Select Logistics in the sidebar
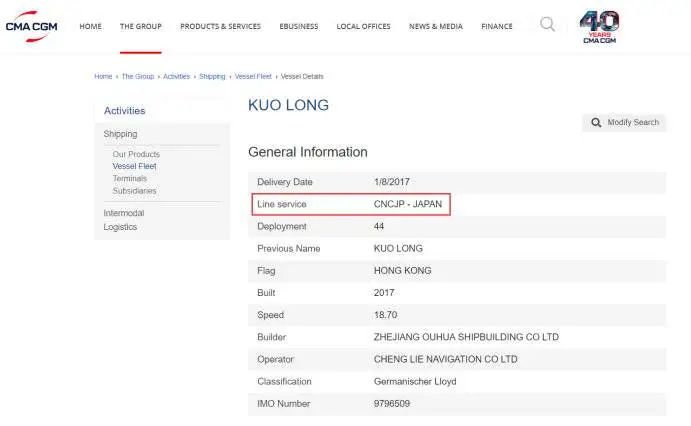Screen dimensions: 691x426 point(120,227)
